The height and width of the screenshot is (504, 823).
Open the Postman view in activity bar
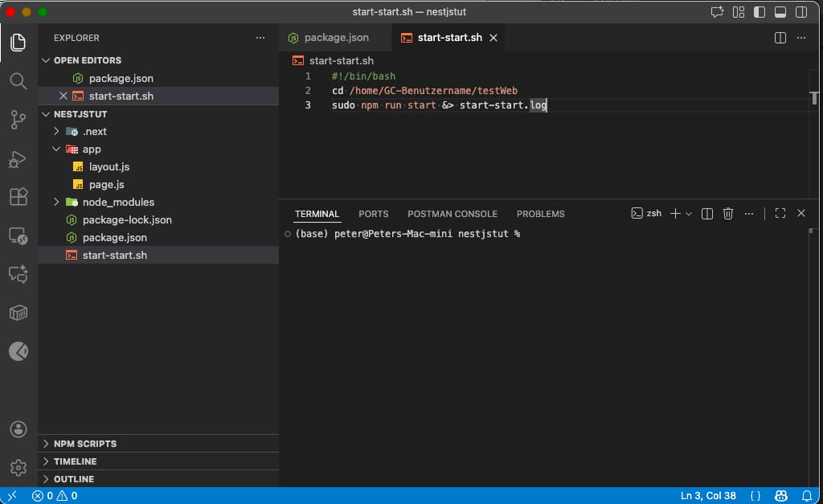18,351
